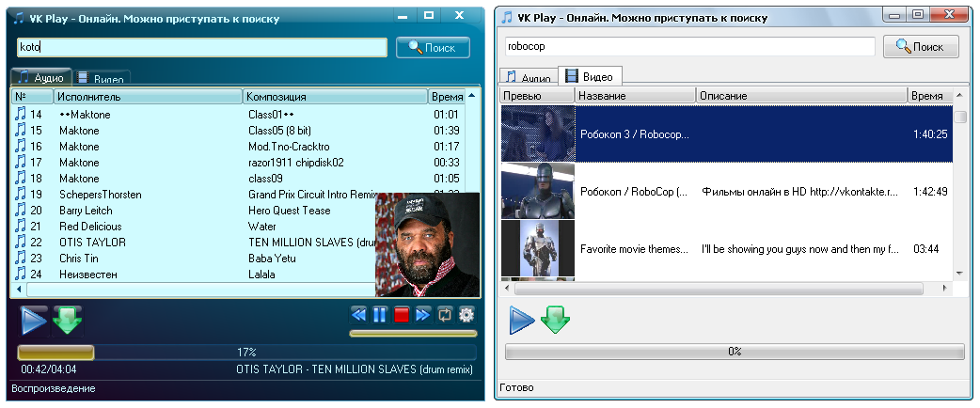Click vertical scrollbar thumb in video list
Screen dimensions: 980x408
point(960,118)
